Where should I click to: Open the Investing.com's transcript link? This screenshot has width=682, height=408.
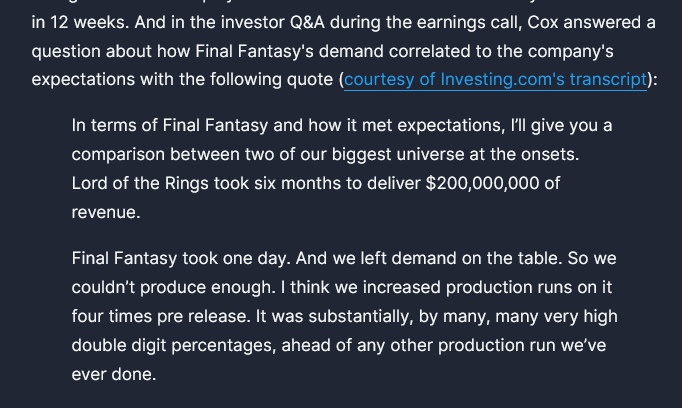click(495, 80)
